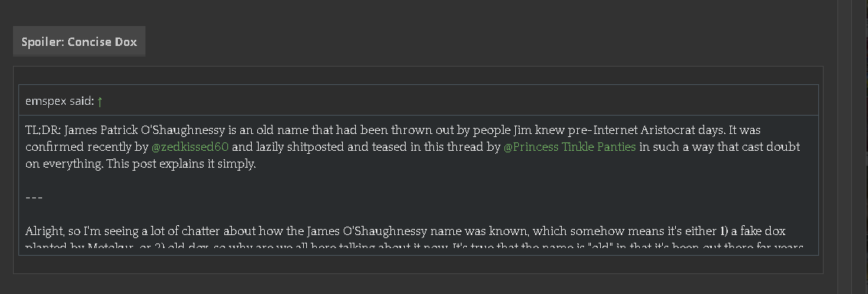Click the spoiler container's empty bottom margin
This screenshot has width=868, height=294.
tap(419, 265)
